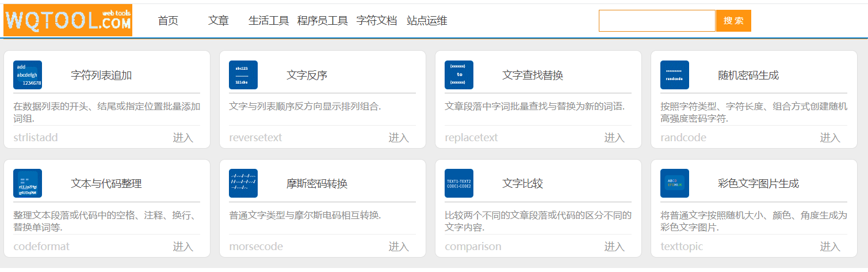Open the 文字反序 tool icon

243,75
